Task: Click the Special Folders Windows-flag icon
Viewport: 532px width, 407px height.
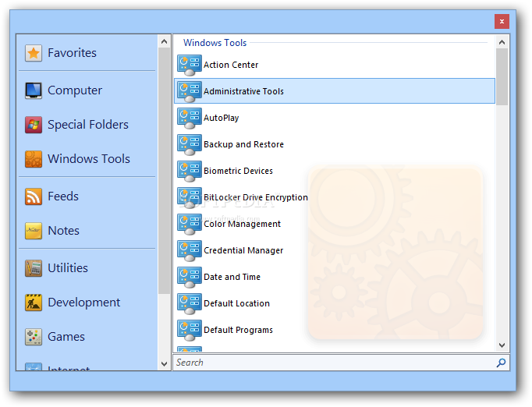Action: pos(34,125)
